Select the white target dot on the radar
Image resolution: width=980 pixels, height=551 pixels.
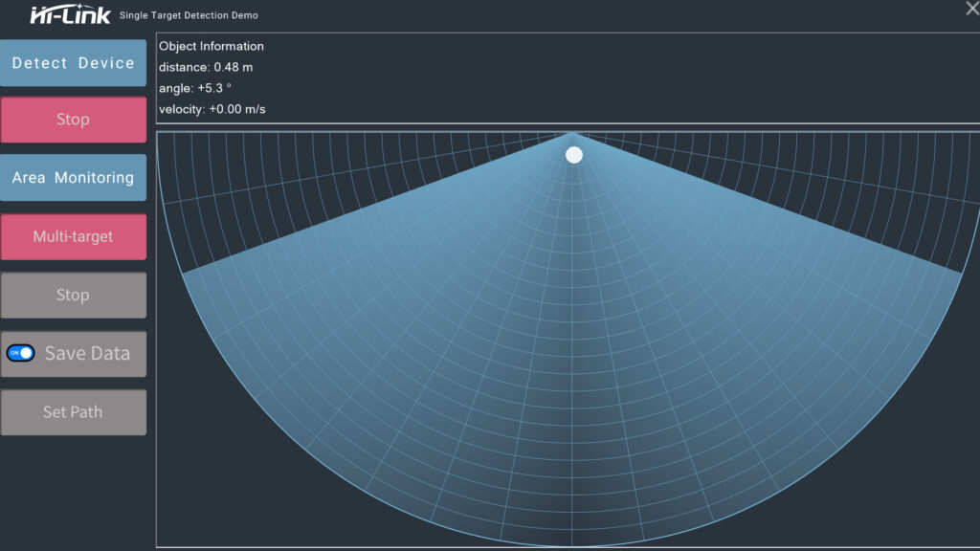[574, 155]
